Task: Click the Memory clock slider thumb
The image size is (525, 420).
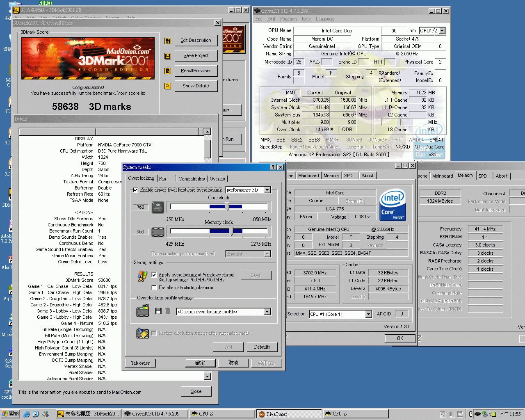Action: click(x=232, y=231)
